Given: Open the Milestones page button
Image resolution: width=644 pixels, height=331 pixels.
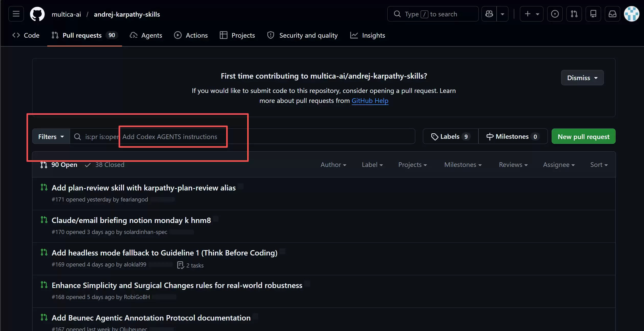Looking at the screenshot, I should (513, 136).
